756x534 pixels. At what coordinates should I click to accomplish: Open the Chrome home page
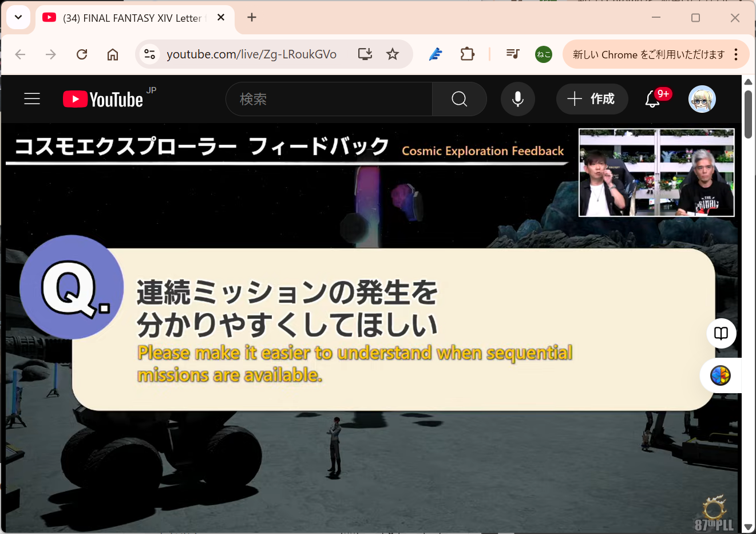pos(113,54)
